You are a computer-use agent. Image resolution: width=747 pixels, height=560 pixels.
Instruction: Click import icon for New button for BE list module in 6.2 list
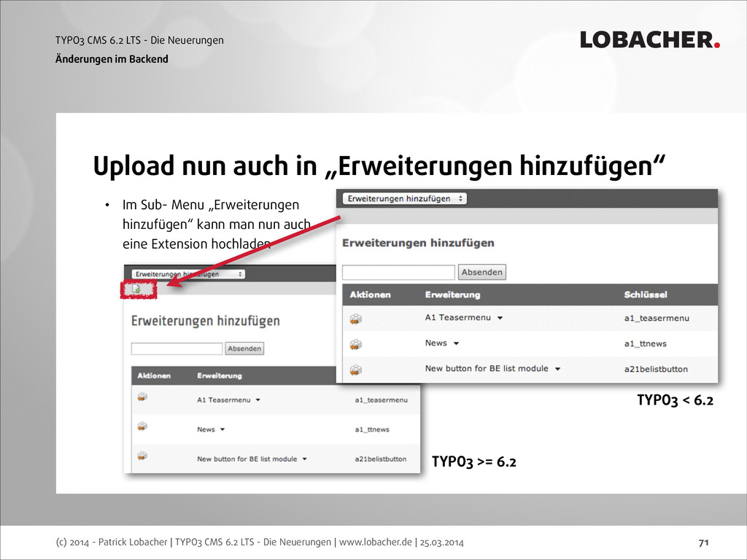coord(142,456)
